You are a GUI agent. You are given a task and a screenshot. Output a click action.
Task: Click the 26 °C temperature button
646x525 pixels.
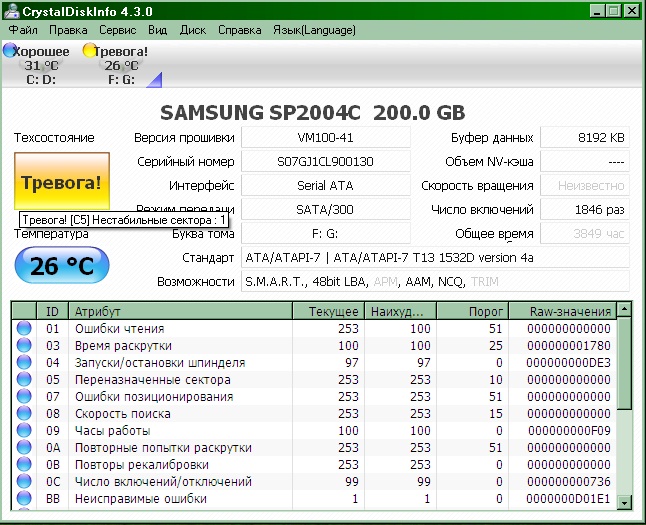(62, 265)
